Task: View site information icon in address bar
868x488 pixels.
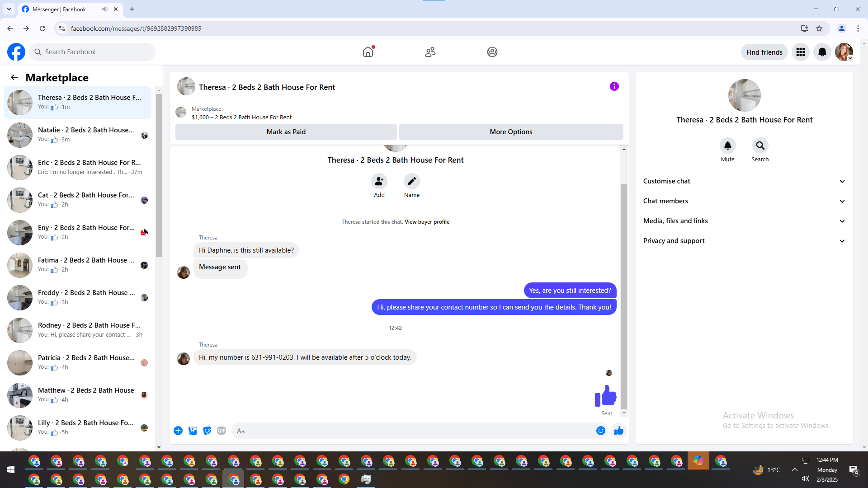Action: click(62, 28)
